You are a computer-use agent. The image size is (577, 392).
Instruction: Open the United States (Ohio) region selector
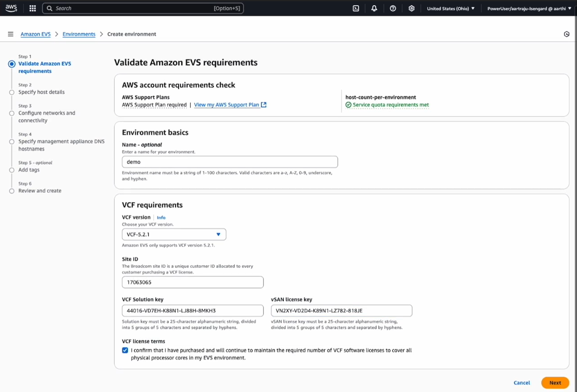tap(451, 8)
